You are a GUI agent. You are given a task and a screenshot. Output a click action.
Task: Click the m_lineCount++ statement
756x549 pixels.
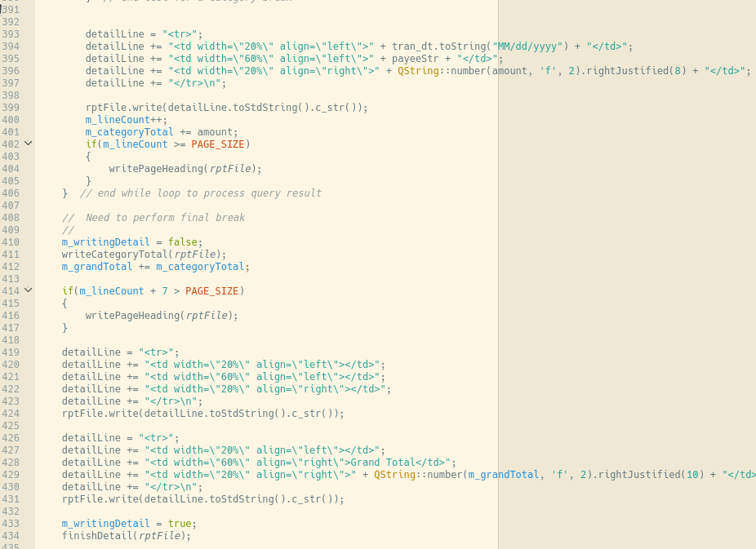click(127, 120)
